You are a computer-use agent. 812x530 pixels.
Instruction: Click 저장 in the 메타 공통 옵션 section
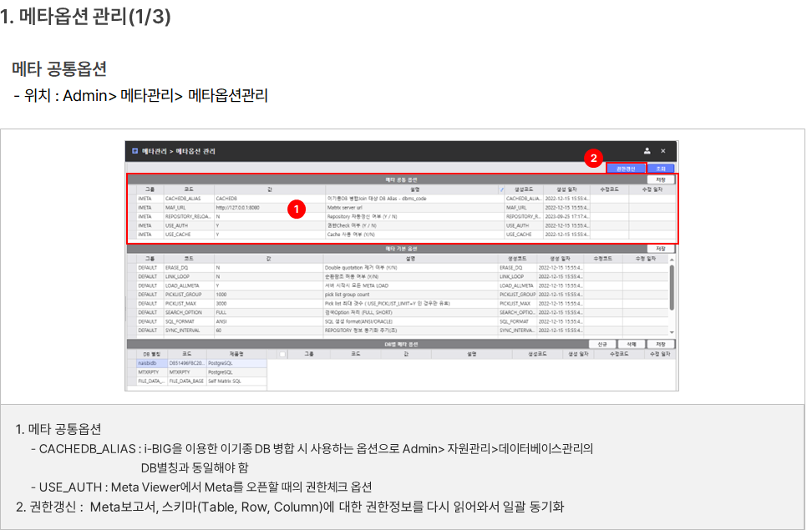(660, 179)
